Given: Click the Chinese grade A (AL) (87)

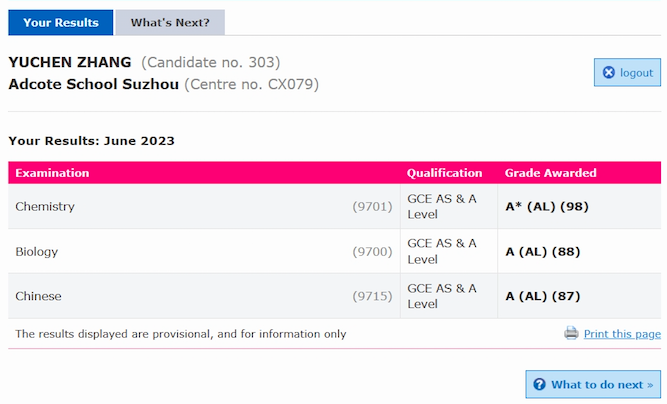Looking at the screenshot, I should (x=543, y=296).
